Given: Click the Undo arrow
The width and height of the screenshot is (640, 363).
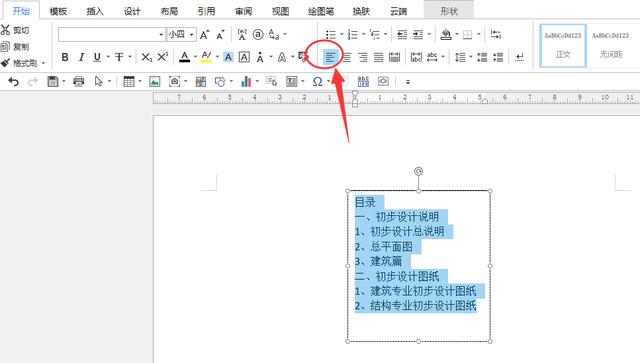Looking at the screenshot, I should pyautogui.click(x=13, y=82).
